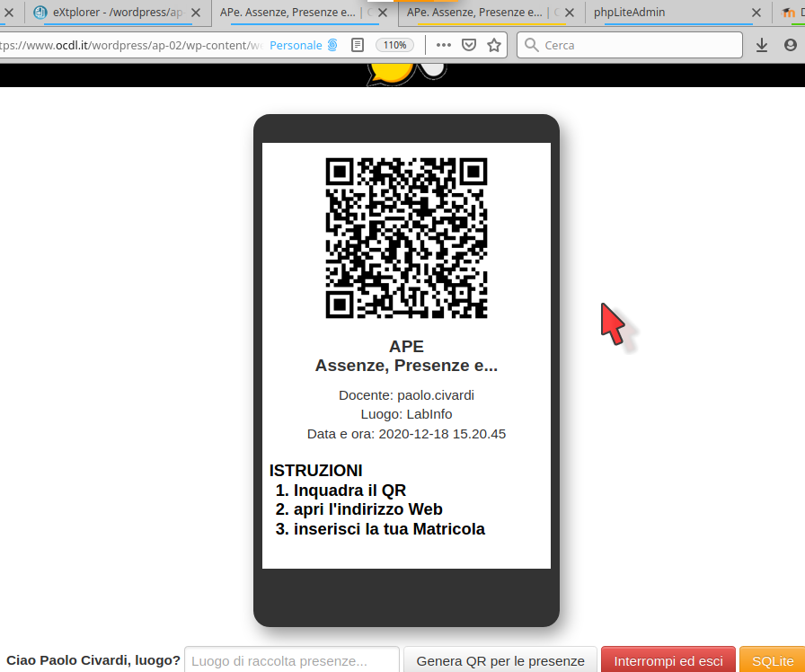Click the Luogo di raccolta presenze field
The width and height of the screenshot is (805, 672).
click(292, 660)
